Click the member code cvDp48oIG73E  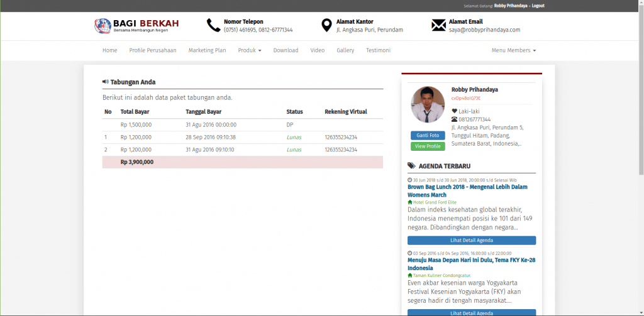(466, 99)
